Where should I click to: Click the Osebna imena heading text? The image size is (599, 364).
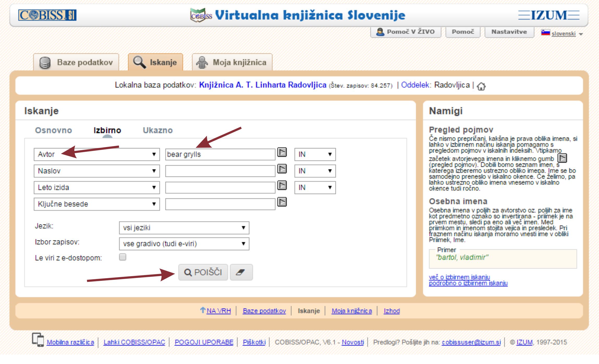[458, 201]
